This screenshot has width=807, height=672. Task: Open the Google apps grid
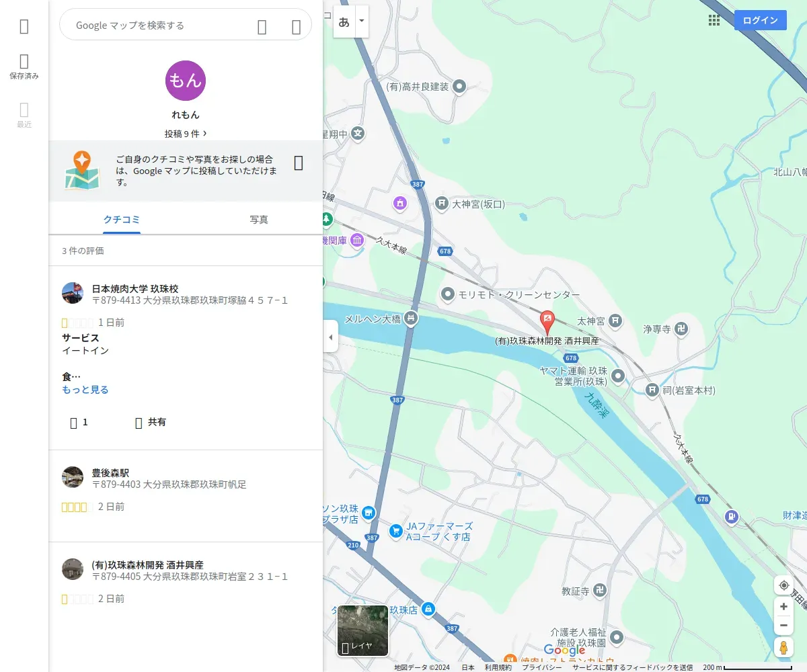[714, 20]
